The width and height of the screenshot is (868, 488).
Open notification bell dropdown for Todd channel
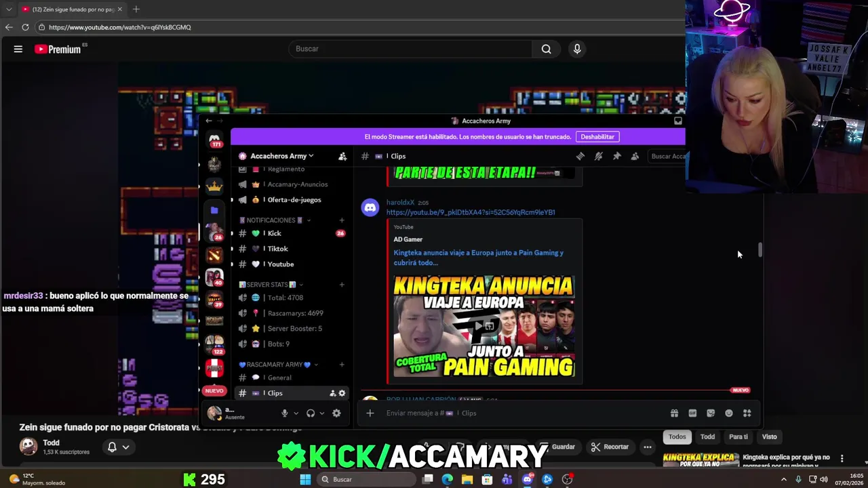(118, 447)
